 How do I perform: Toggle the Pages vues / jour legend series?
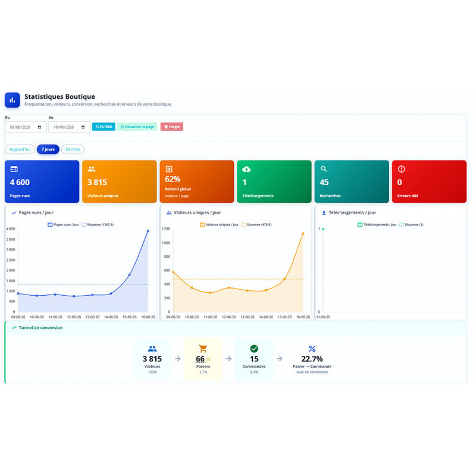(x=63, y=225)
